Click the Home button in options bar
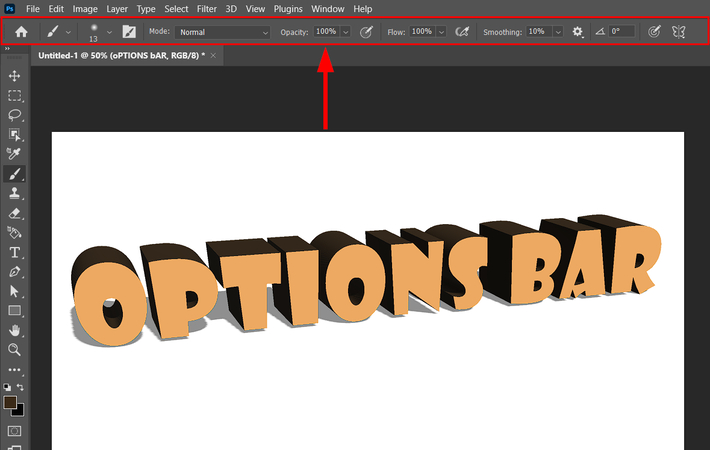 (21, 32)
